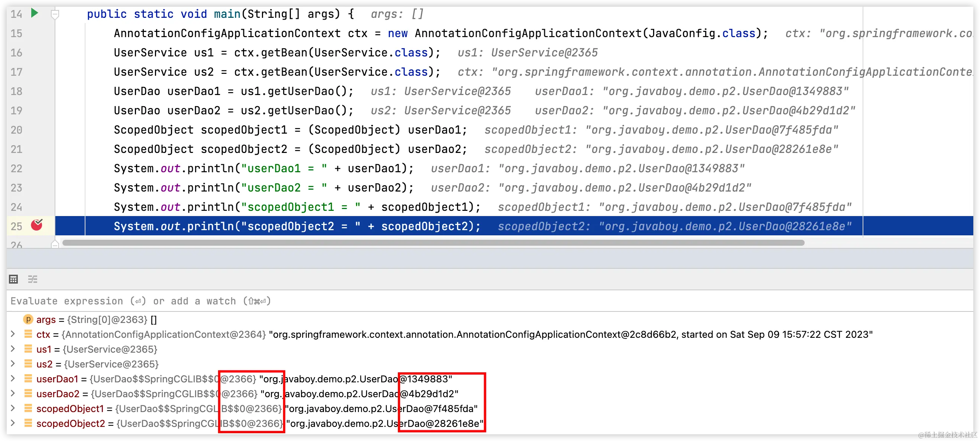Collapse the main method fold marker
The width and height of the screenshot is (980, 441).
point(55,14)
